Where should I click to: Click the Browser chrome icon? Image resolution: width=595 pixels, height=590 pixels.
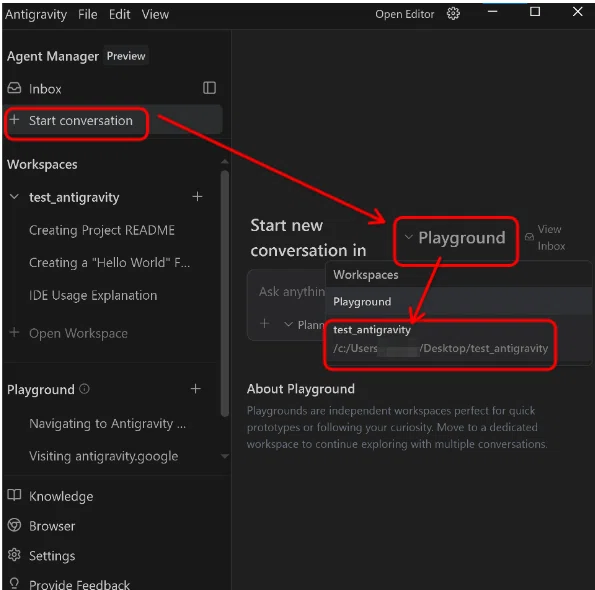(x=14, y=525)
